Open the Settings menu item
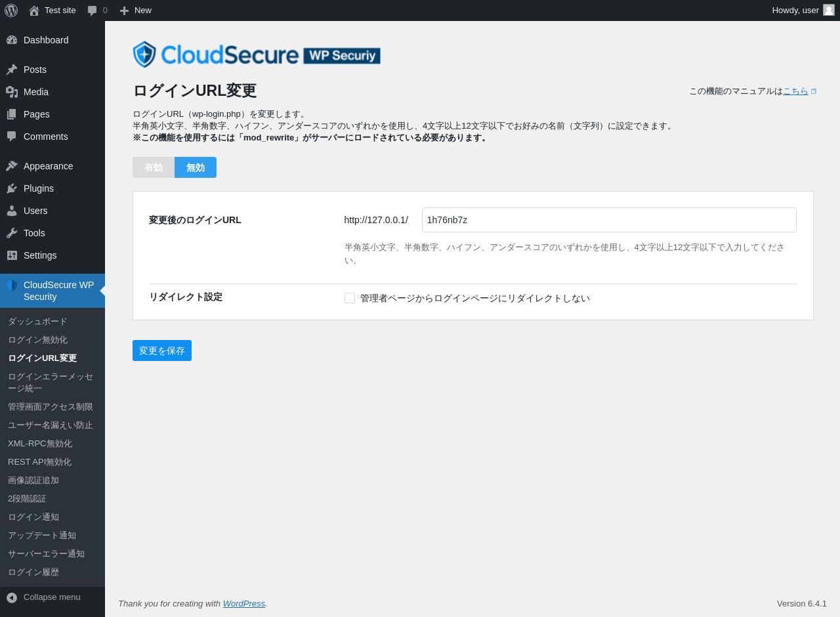Screen dimensions: 840x617 [x=52, y=255]
